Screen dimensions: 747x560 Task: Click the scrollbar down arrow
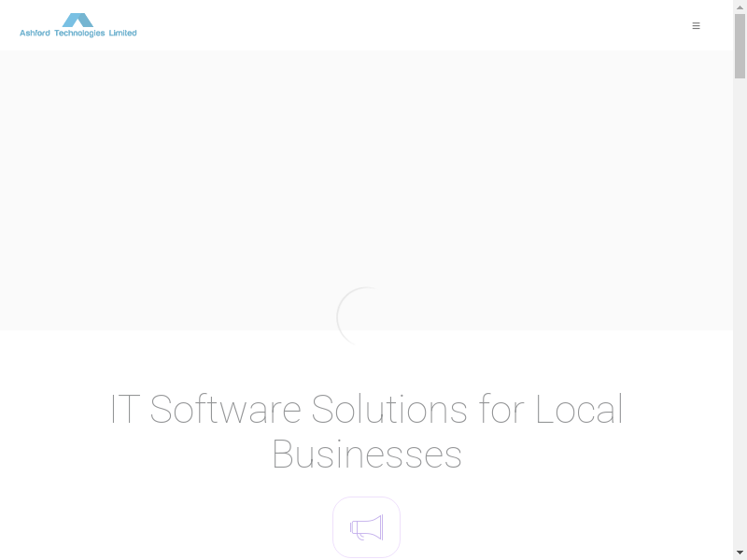pyautogui.click(x=740, y=553)
